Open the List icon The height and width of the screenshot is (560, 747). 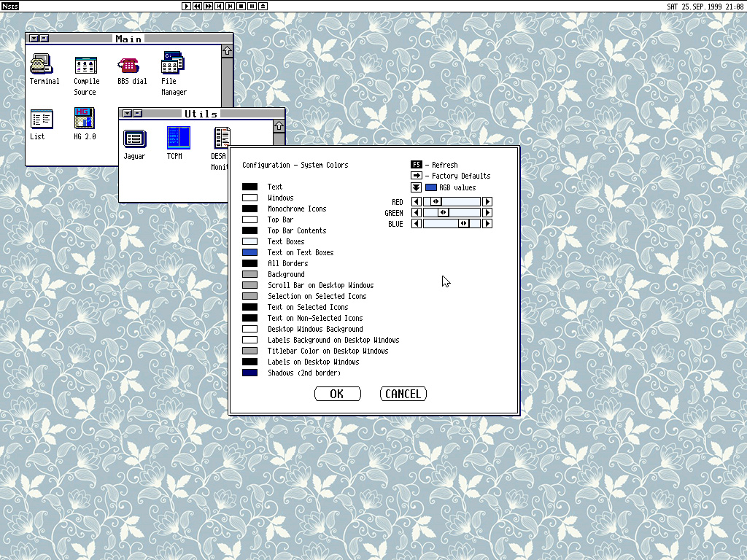pos(42,119)
